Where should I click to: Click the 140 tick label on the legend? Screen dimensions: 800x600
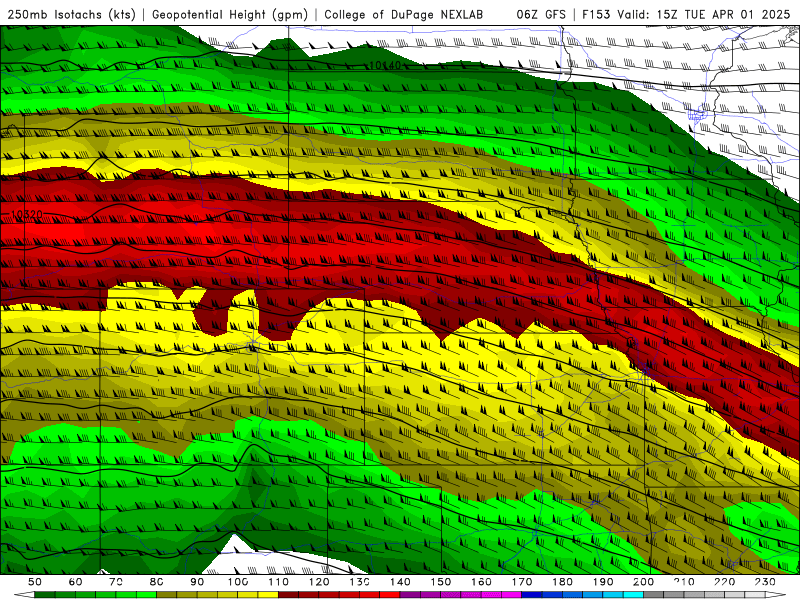pos(400,582)
